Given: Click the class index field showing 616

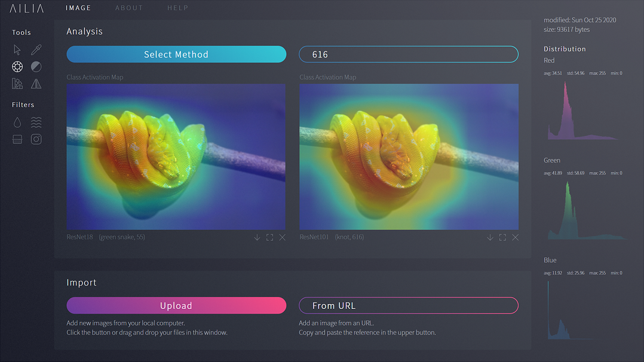Looking at the screenshot, I should [408, 54].
